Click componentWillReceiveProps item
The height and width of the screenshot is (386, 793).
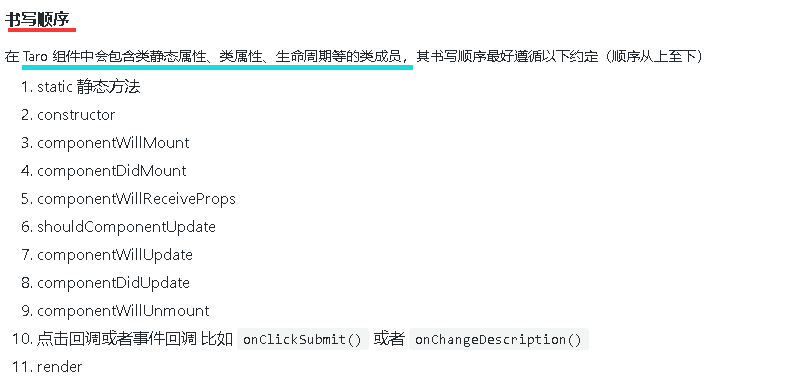click(x=137, y=199)
